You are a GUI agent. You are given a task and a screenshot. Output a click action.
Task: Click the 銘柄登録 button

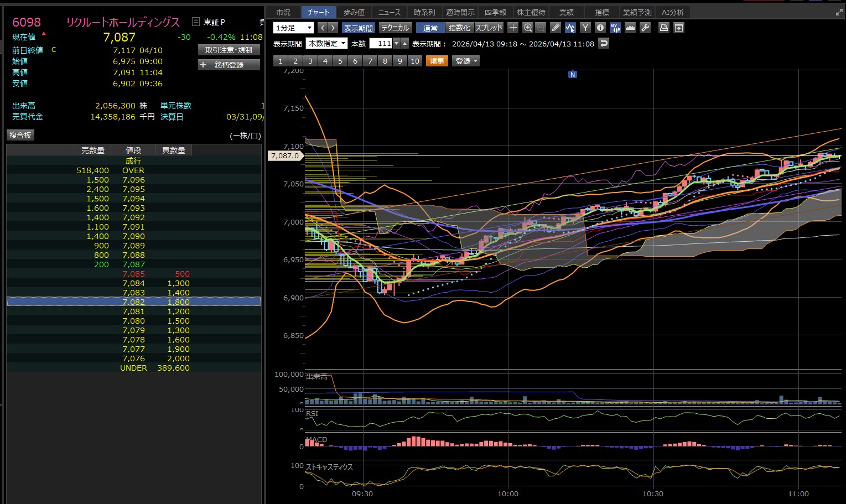pyautogui.click(x=229, y=65)
